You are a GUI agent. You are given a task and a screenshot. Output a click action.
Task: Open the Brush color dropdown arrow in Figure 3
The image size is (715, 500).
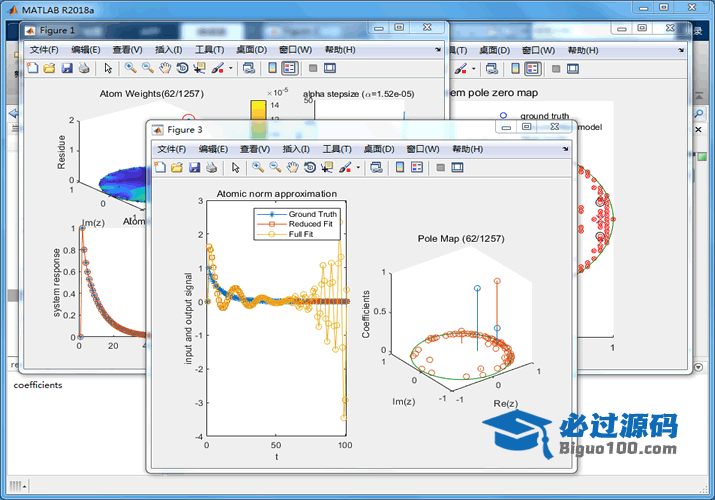pos(358,168)
